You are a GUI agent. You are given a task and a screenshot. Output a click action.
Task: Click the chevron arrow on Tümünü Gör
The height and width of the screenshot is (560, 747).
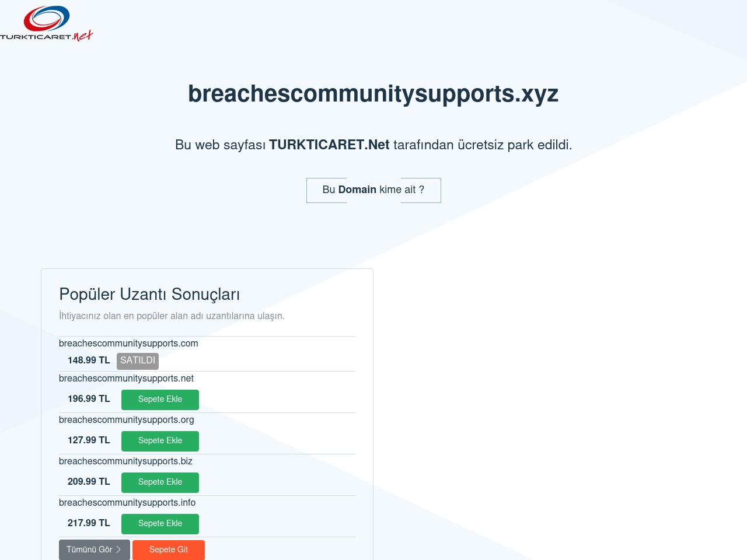tap(118, 549)
